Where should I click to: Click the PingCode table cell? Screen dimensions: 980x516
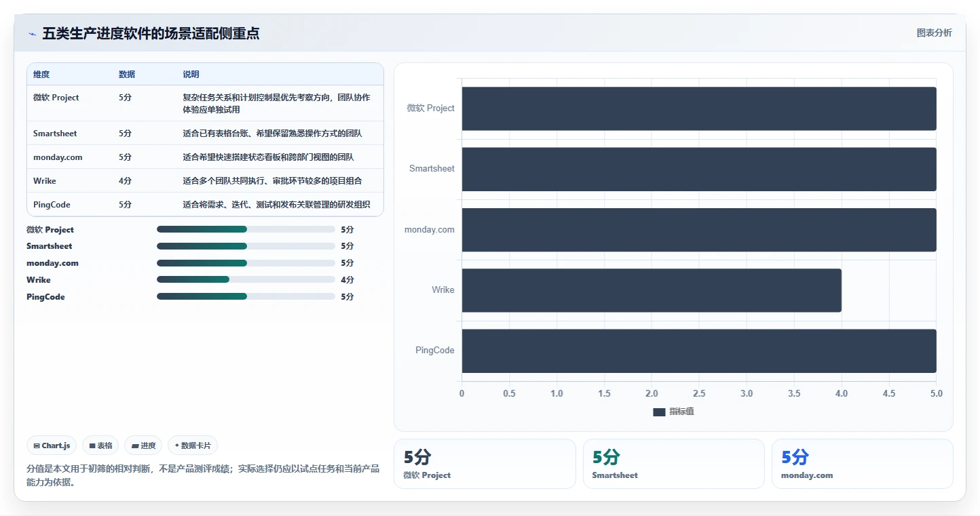point(52,205)
